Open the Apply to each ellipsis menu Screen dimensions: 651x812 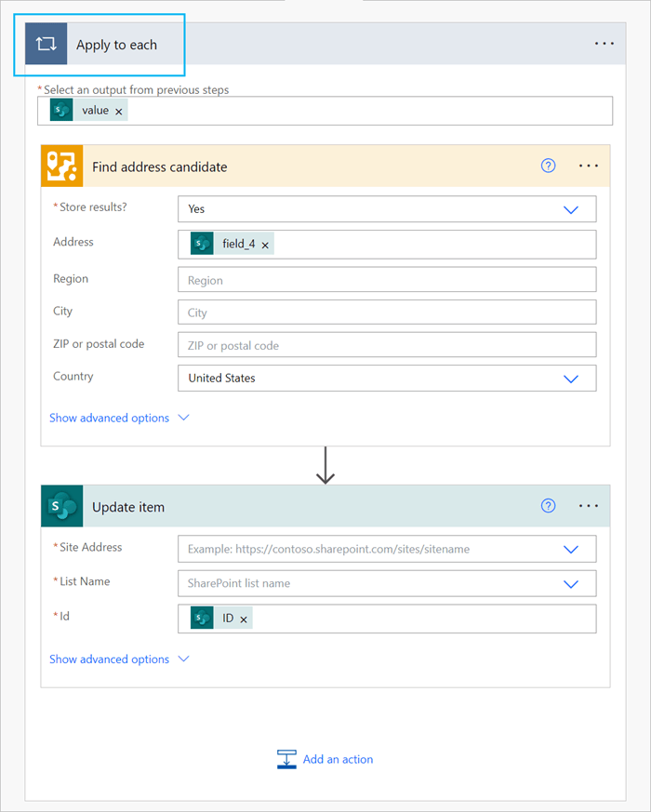pos(604,44)
